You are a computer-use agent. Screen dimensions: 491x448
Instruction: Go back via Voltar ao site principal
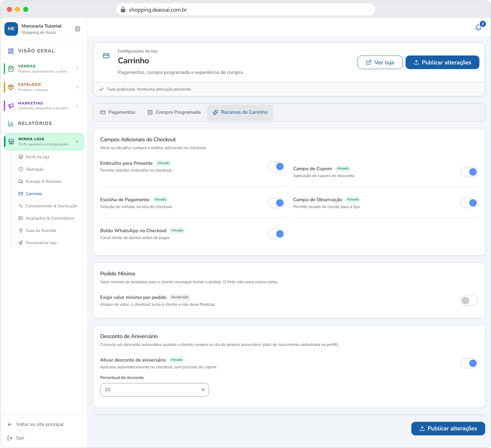36,425
